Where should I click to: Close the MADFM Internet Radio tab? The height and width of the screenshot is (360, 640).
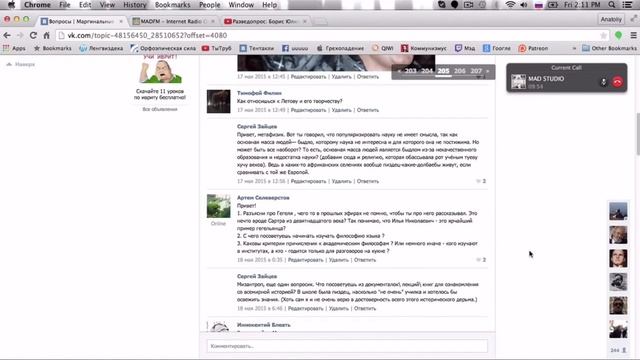tap(213, 21)
